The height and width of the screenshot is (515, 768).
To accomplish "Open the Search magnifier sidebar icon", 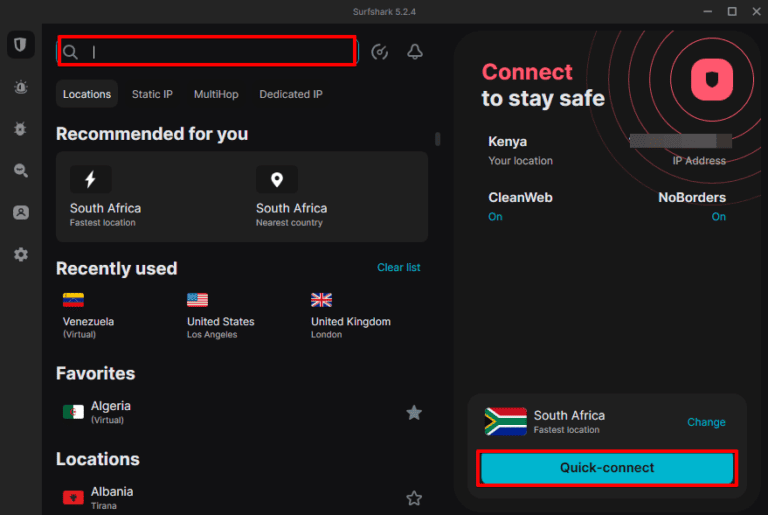I will (20, 171).
